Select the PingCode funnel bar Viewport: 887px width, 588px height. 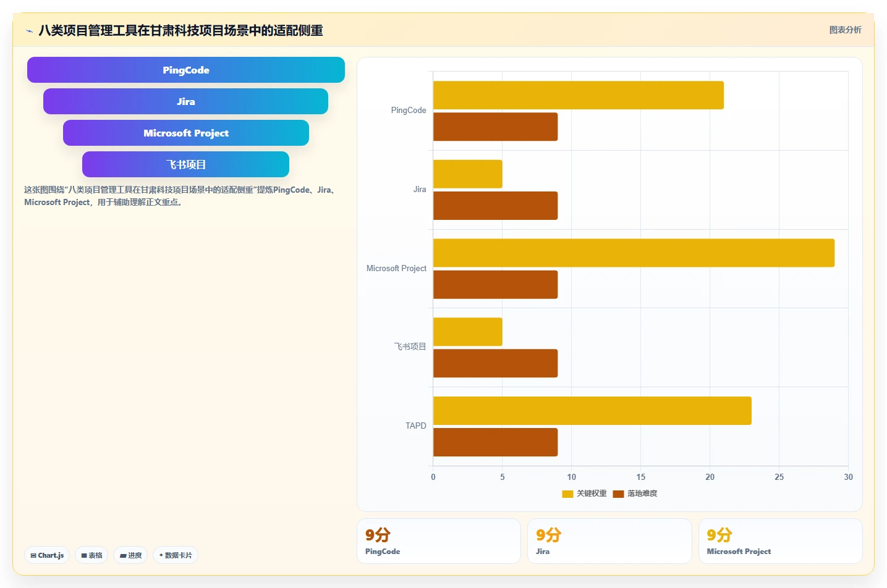(186, 70)
